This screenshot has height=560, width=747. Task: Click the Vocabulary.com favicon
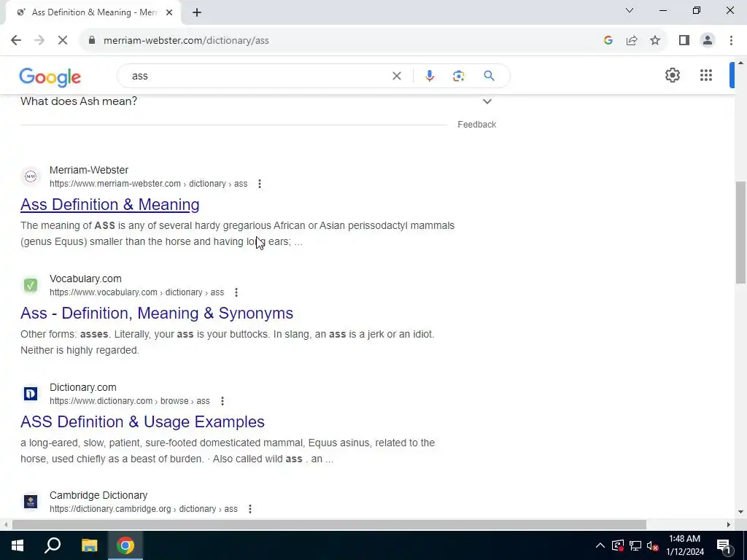(x=31, y=285)
